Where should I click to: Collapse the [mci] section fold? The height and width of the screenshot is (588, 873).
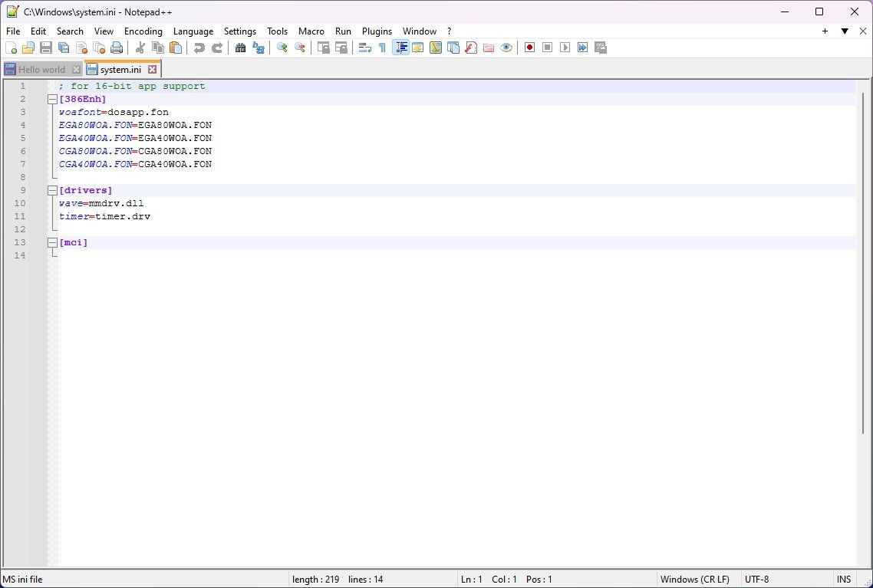52,242
